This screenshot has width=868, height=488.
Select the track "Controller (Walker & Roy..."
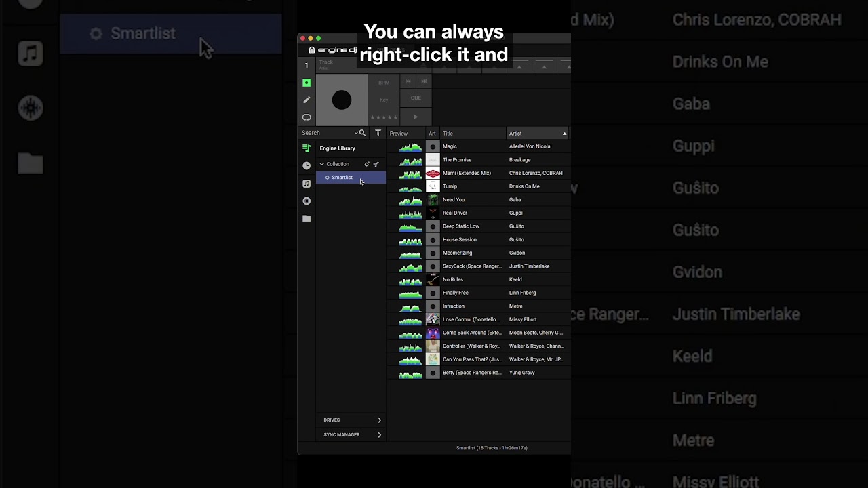[x=471, y=346]
